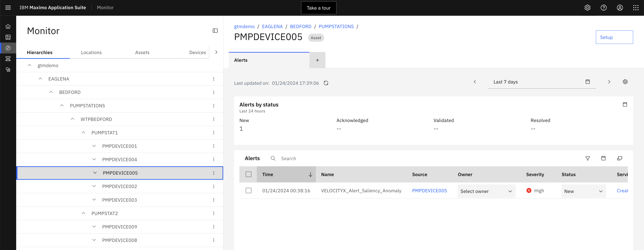This screenshot has width=644, height=250.
Task: Add a new dashboard tab with plus
Action: (x=317, y=60)
